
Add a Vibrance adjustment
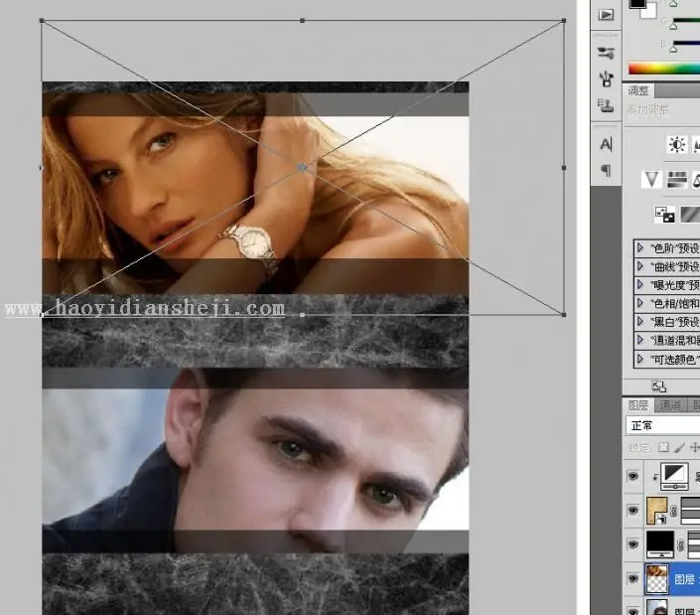651,179
